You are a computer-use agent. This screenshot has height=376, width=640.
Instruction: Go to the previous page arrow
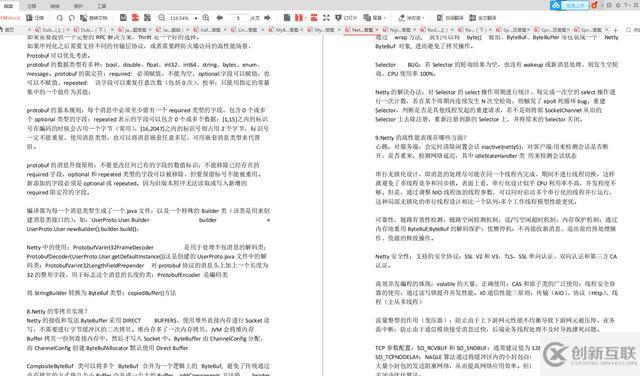pyautogui.click(x=220, y=18)
